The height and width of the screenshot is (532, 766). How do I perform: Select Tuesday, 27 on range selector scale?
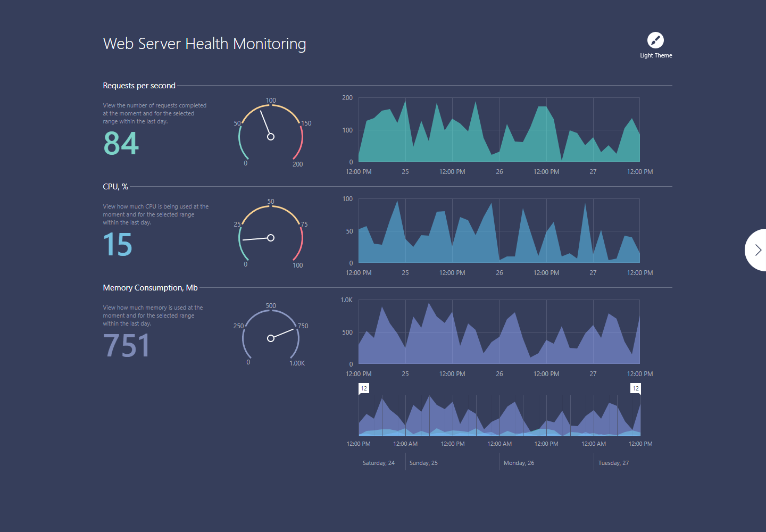[x=613, y=463]
